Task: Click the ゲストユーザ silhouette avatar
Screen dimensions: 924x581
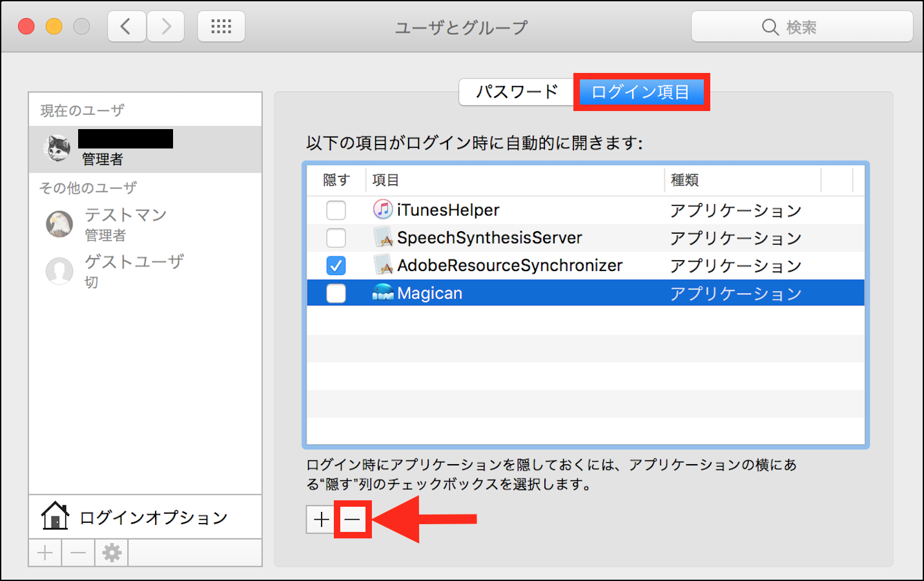Action: pyautogui.click(x=59, y=271)
